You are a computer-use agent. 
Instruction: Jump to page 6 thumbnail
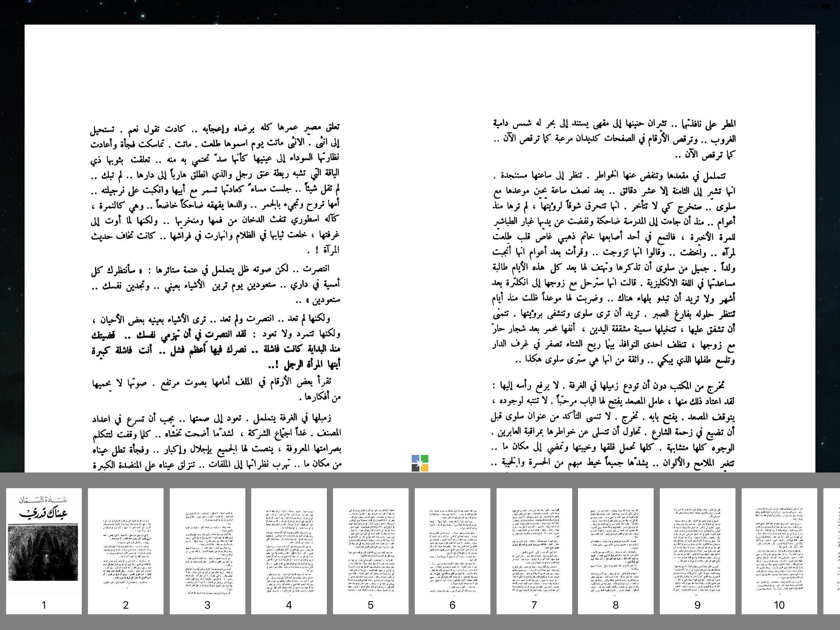(452, 551)
